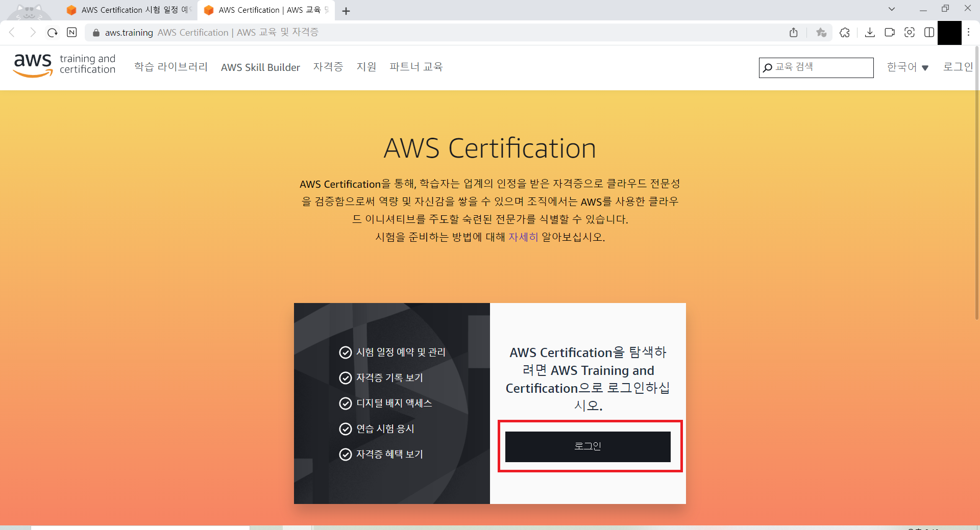This screenshot has width=980, height=530.
Task: Click the AWS Certification page heading
Action: point(490,148)
